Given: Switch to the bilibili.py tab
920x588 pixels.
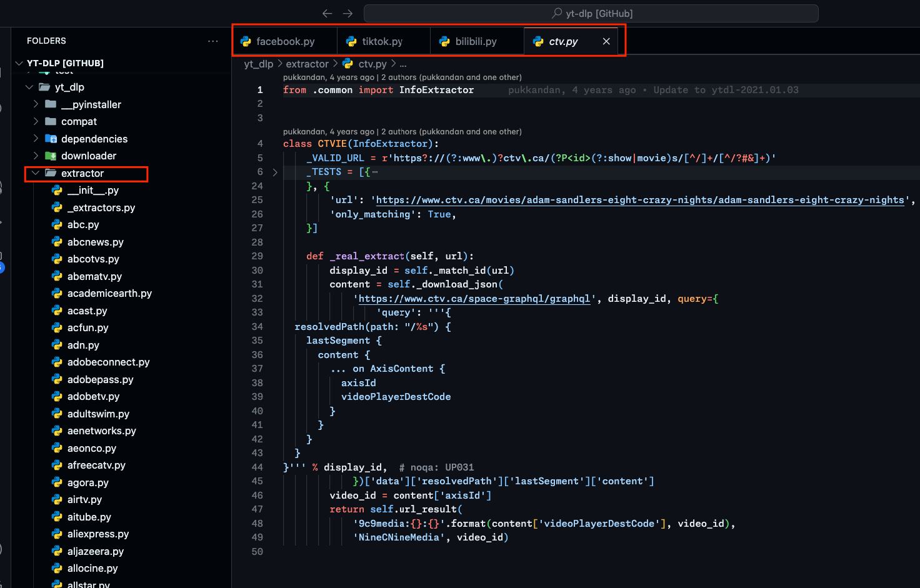Looking at the screenshot, I should (x=476, y=41).
